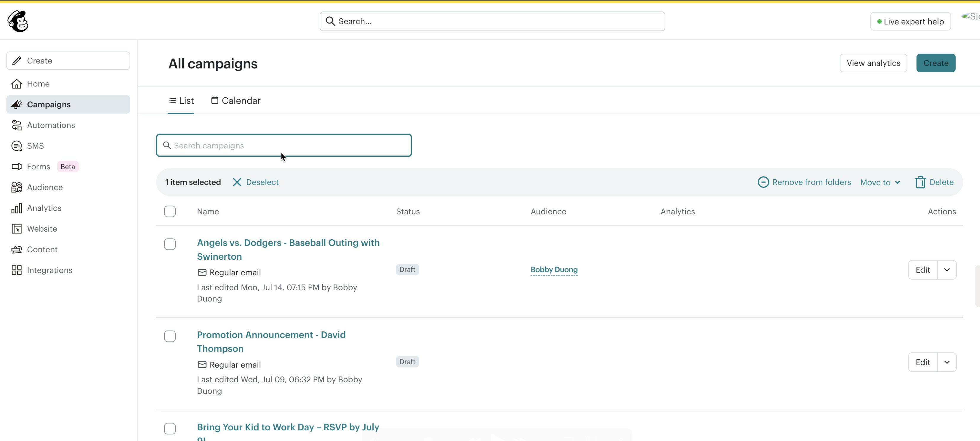Click the Remove from folders minus icon
Screen dimensions: 980x441
(763, 182)
